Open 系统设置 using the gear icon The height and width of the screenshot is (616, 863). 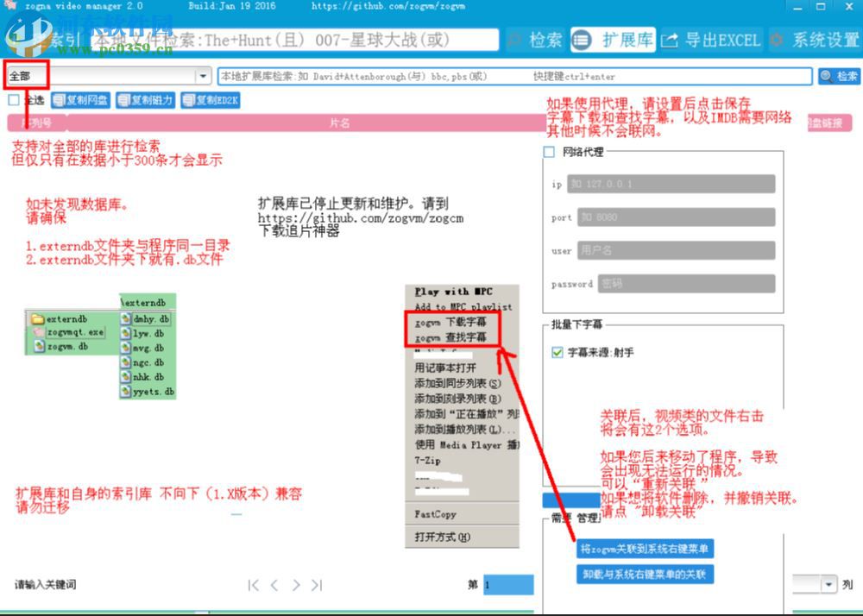pos(777,40)
